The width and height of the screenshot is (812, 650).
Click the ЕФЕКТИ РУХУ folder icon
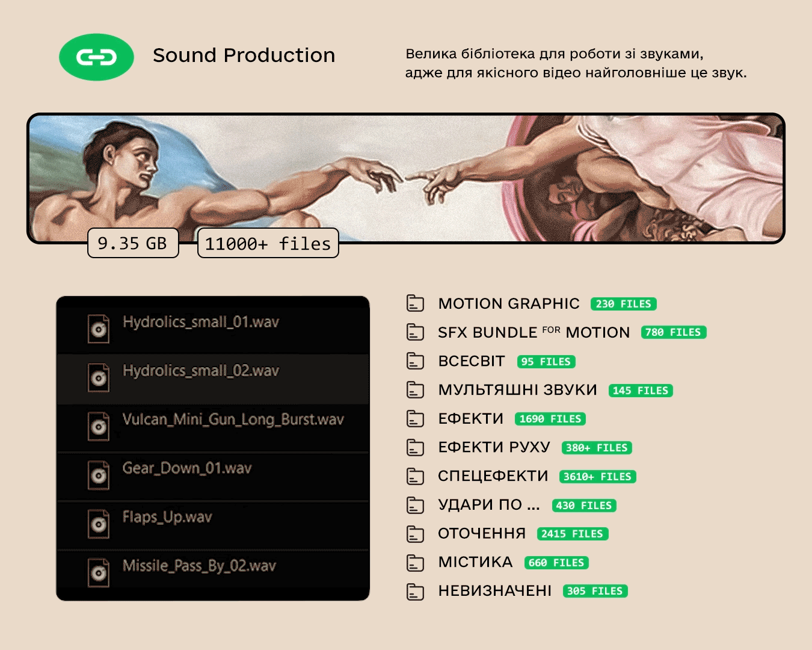[416, 447]
